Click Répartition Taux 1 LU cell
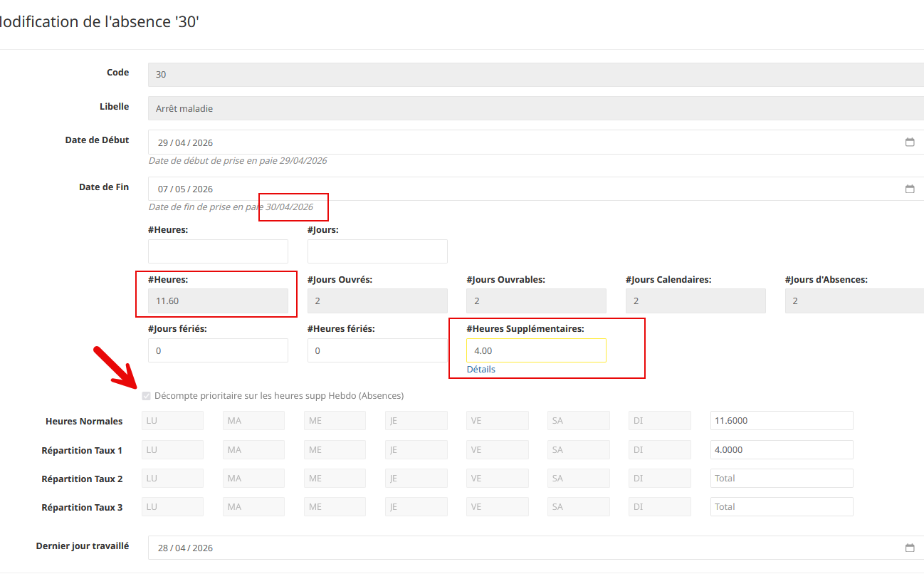Viewport: 924px width, 574px height. click(172, 450)
